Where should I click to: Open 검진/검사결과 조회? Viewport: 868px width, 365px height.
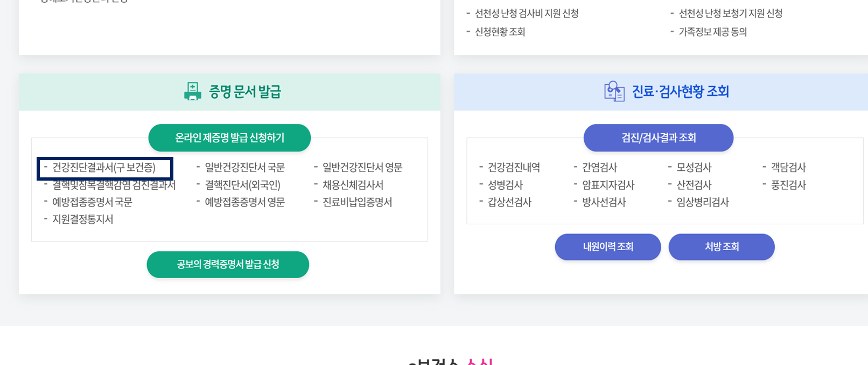pos(658,138)
